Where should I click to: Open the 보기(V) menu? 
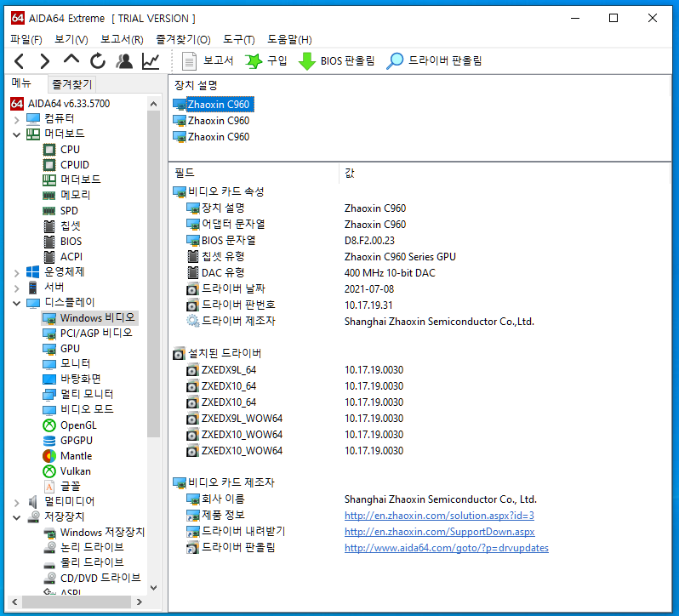coord(71,39)
